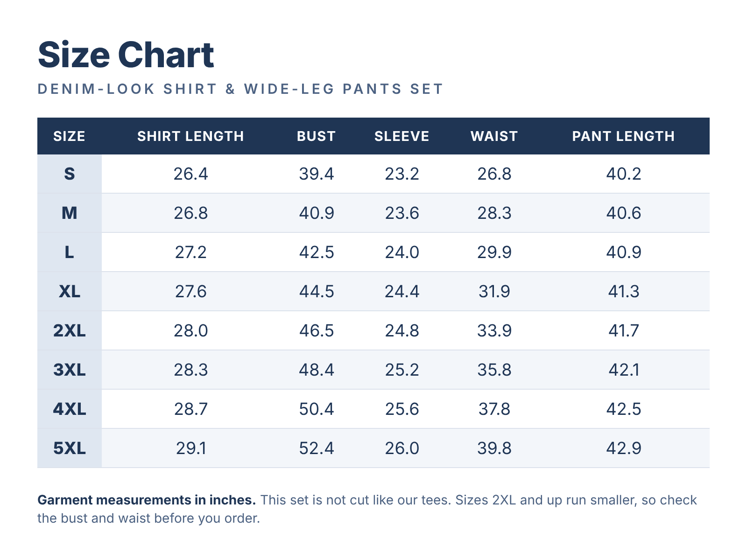This screenshot has width=747, height=560.
Task: Click the XL size row label
Action: [x=69, y=292]
